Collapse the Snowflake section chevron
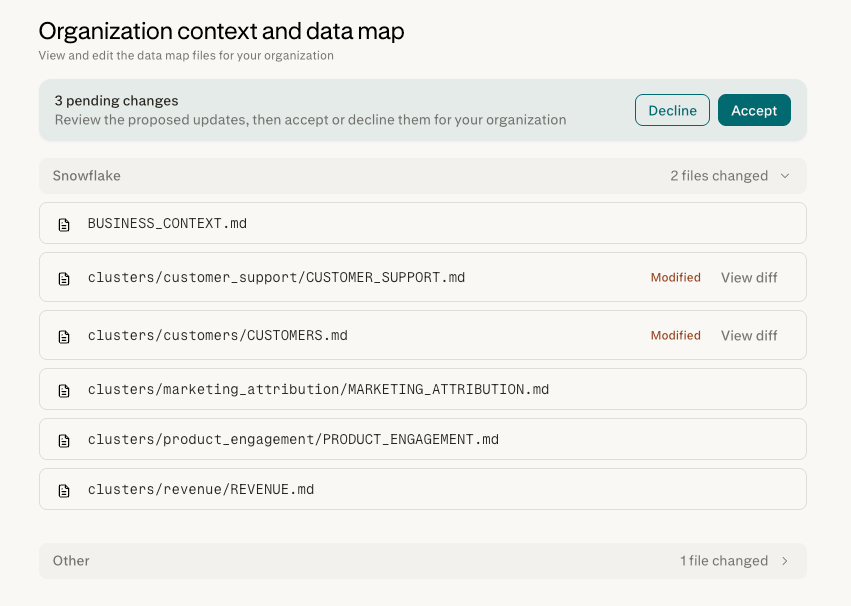 point(785,176)
